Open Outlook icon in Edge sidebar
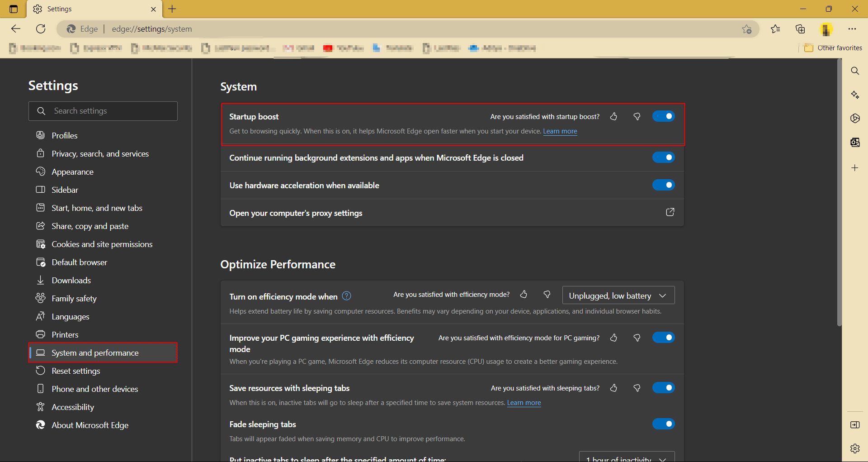Screen dimensions: 868x462 pyautogui.click(x=854, y=143)
